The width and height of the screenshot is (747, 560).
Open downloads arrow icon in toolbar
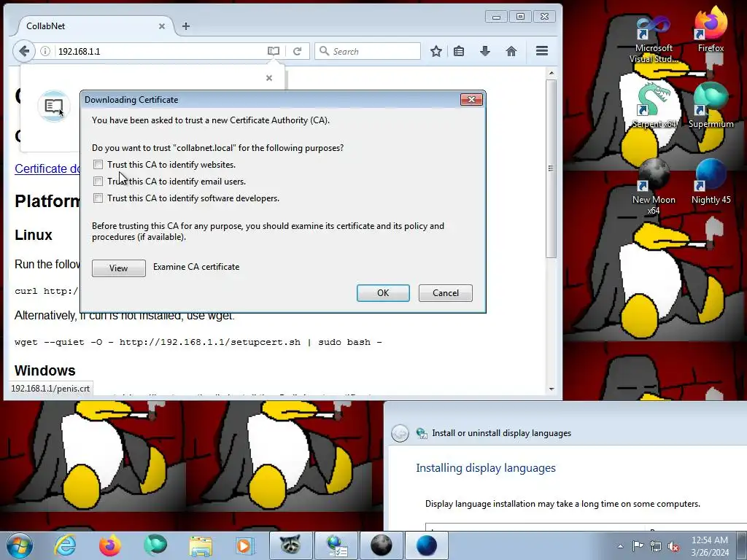pos(485,51)
